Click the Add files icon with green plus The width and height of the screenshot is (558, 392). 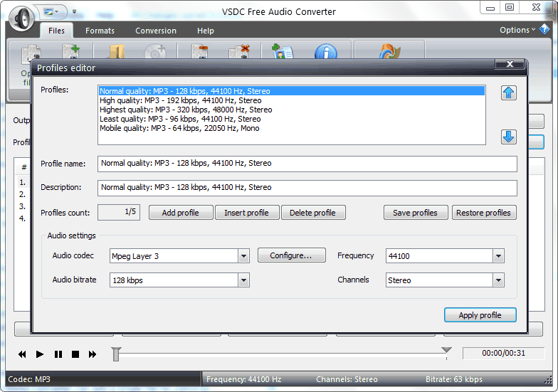coord(71,51)
